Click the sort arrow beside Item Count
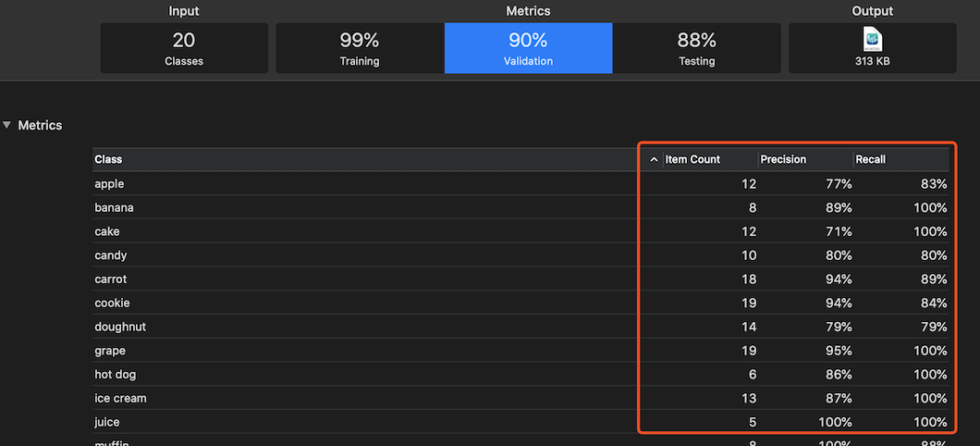This screenshot has height=446, width=980. coord(655,159)
